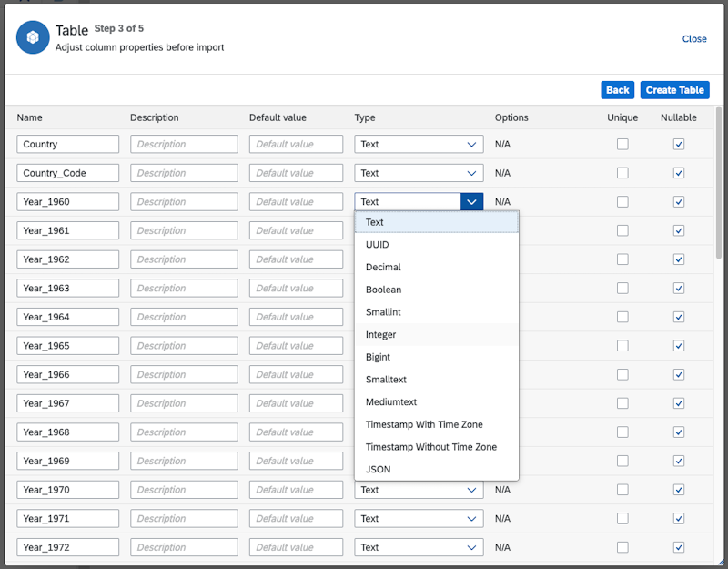Image resolution: width=728 pixels, height=569 pixels.
Task: Focus Description field for Year_1960 row
Action: pyautogui.click(x=184, y=201)
